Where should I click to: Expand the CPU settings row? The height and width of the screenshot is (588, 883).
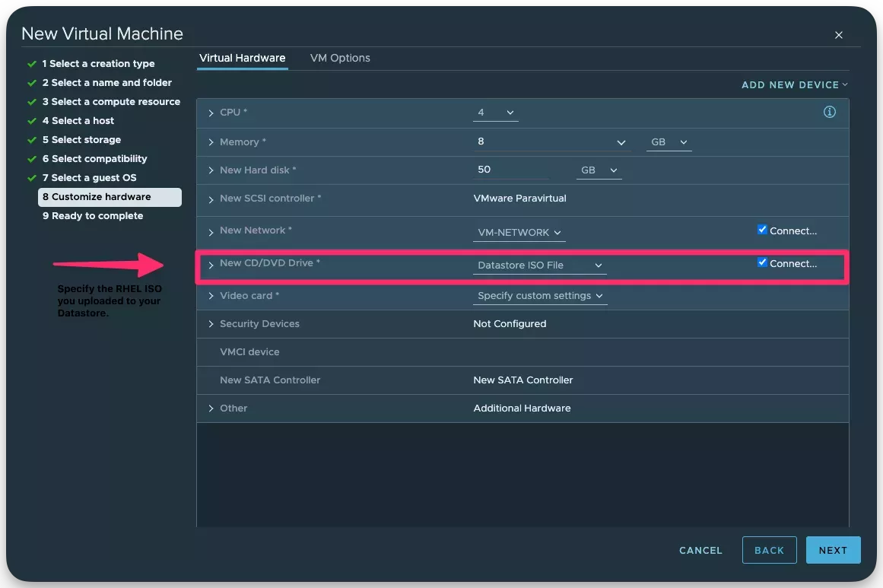(211, 112)
